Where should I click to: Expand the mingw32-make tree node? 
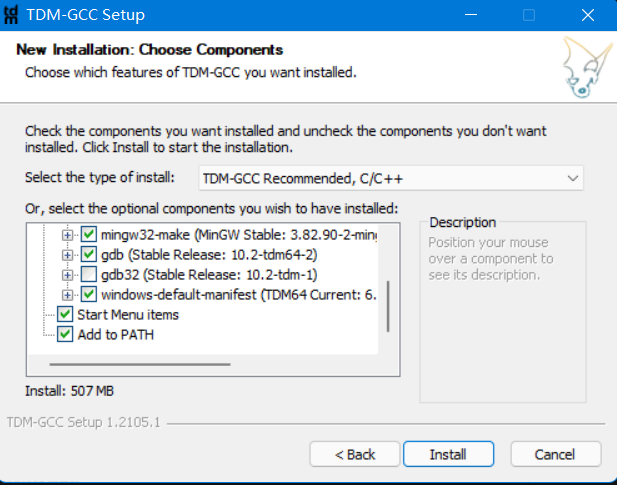[x=68, y=235]
